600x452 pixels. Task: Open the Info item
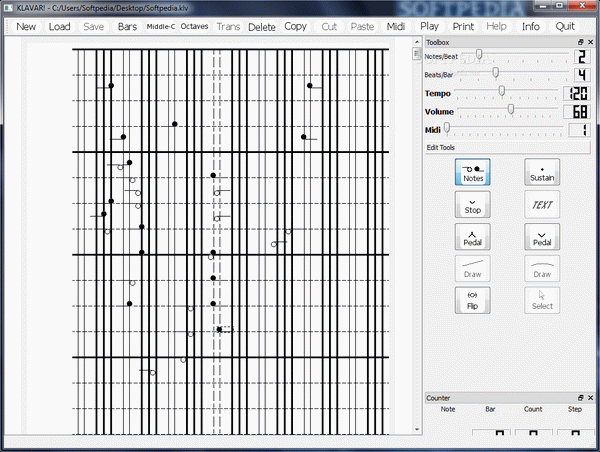tap(530, 26)
